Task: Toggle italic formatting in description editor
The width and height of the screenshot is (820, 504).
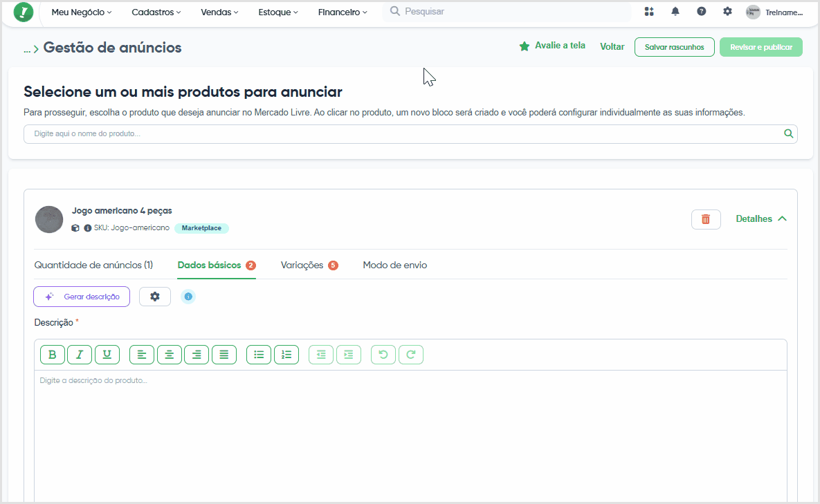Action: [80, 355]
